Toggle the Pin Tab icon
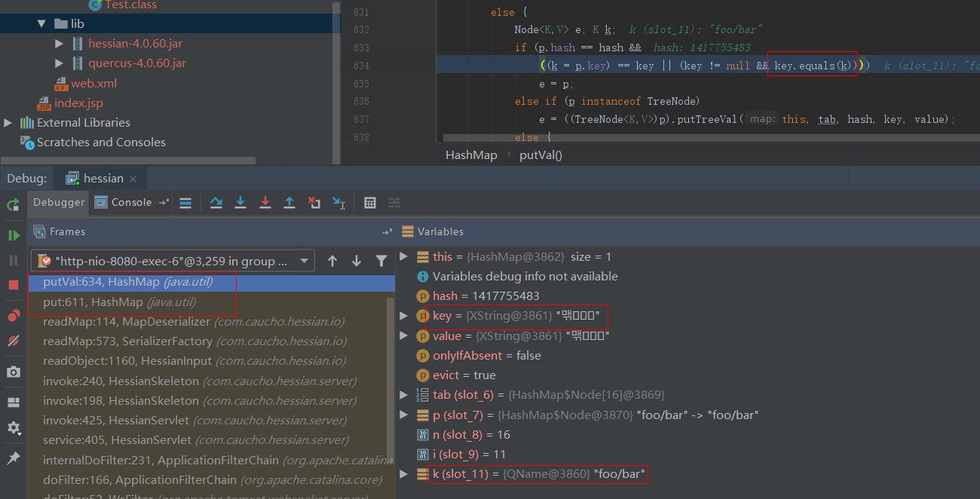 [14, 458]
